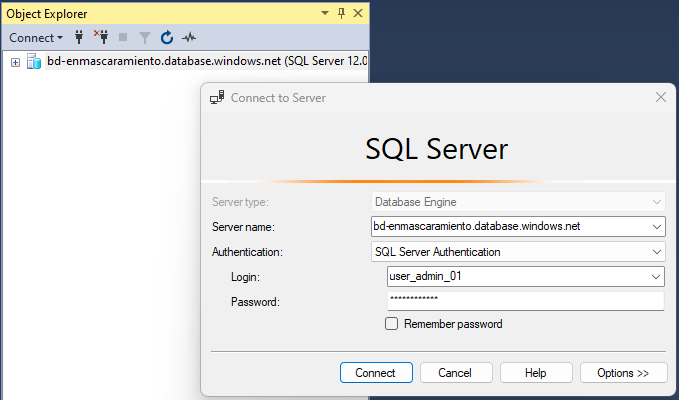Click the Stop square icon in toolbar
The image size is (679, 400).
[x=123, y=38]
